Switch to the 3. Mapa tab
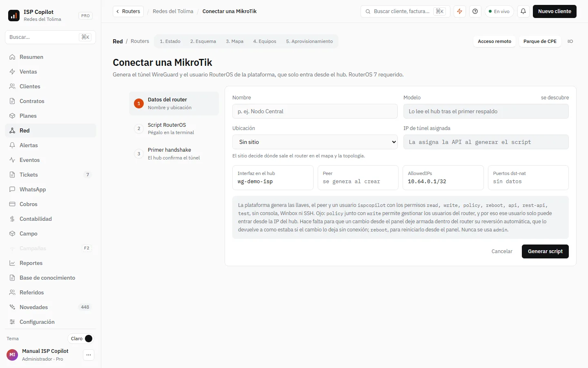This screenshot has width=588, height=368. [235, 41]
